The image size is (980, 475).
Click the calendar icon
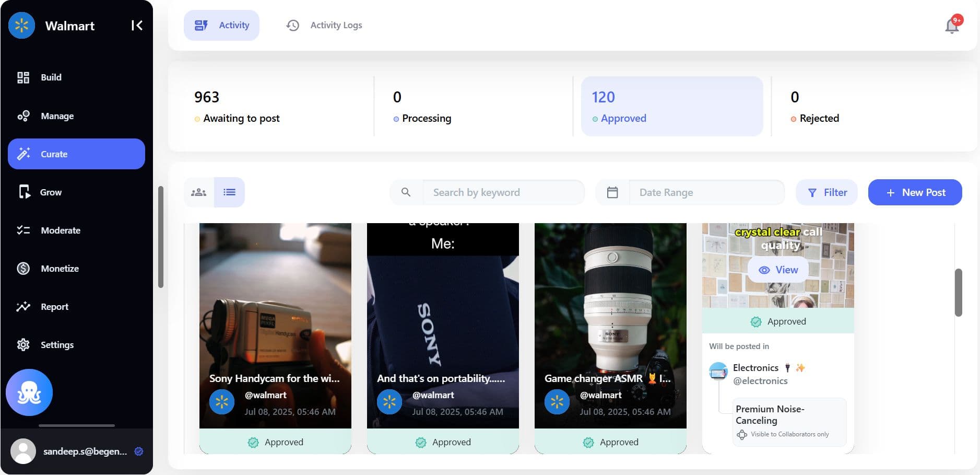pos(612,192)
